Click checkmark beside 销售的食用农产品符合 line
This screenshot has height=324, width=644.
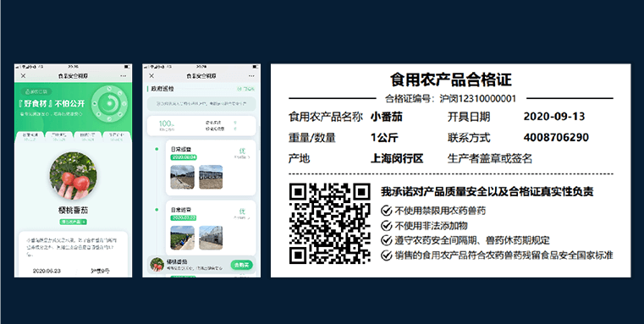coord(386,255)
